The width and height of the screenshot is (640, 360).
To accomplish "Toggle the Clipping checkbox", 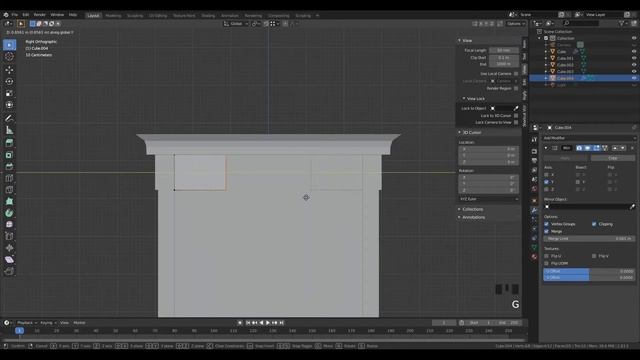I will coord(594,224).
